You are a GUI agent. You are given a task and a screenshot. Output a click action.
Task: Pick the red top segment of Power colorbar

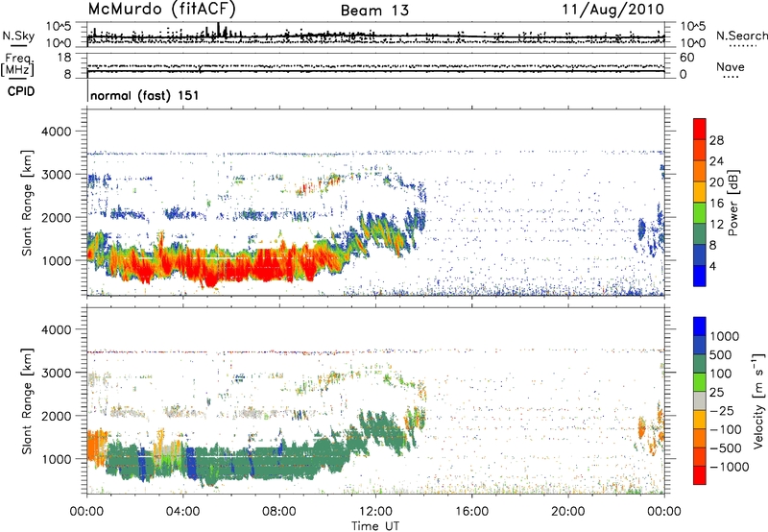coord(700,129)
